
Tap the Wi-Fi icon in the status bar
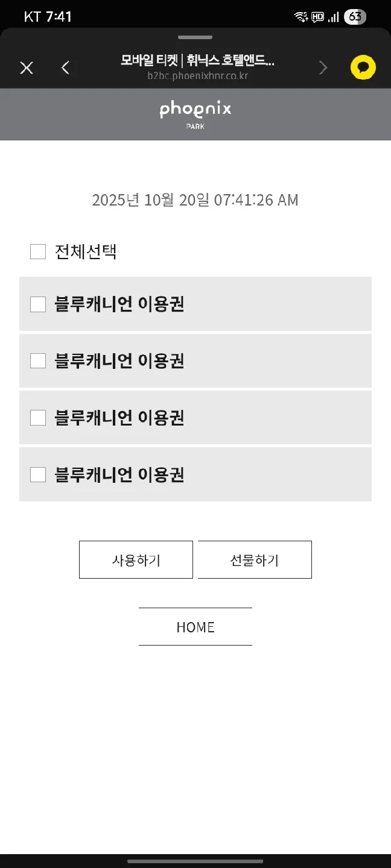click(x=301, y=17)
